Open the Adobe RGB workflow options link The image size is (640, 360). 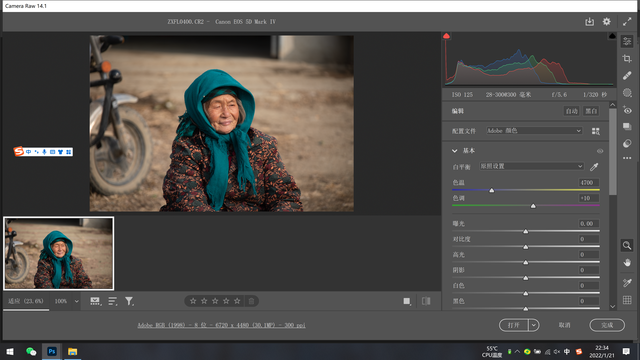point(222,325)
